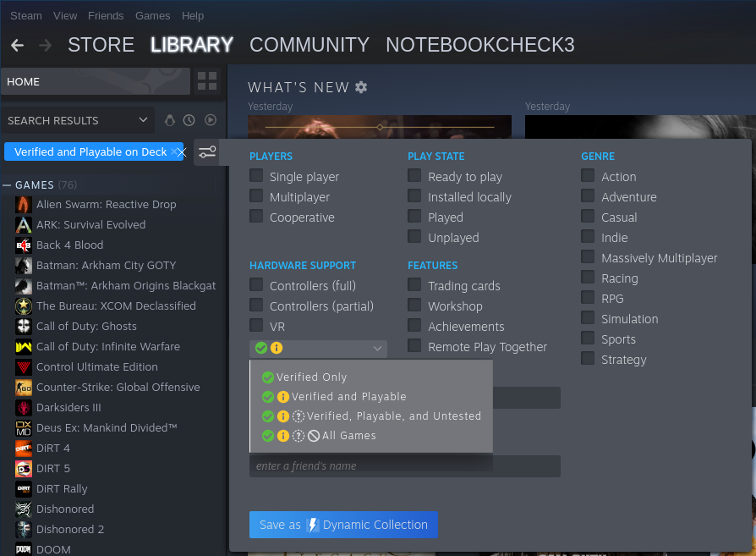Viewport: 756px width, 556px height.
Task: Check the RPG genre box
Action: [588, 297]
